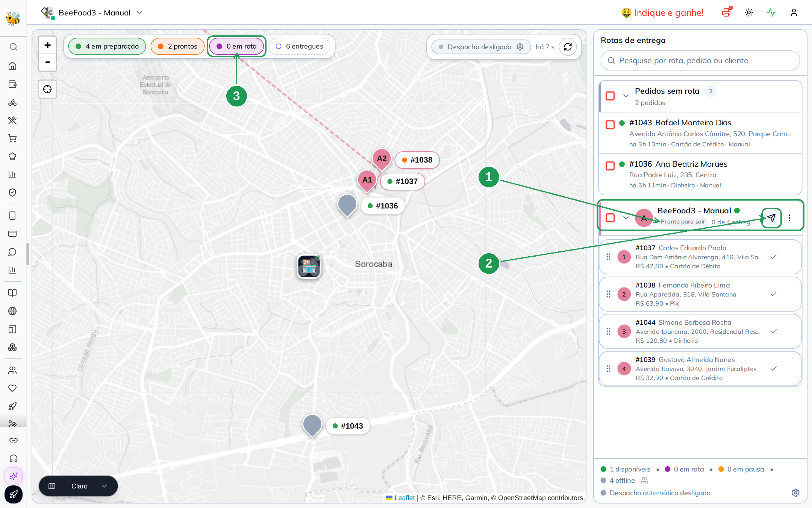Open the purple sparkle AI icon

coord(14,476)
